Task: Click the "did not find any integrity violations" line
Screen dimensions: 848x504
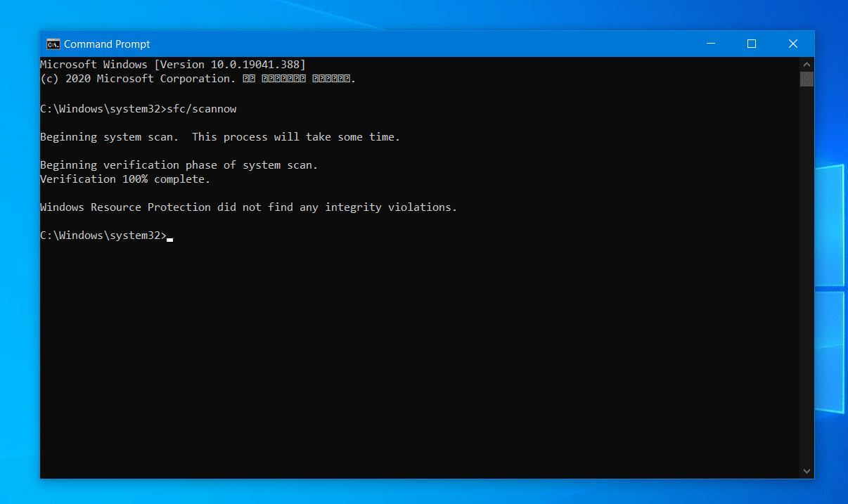Action: (249, 207)
